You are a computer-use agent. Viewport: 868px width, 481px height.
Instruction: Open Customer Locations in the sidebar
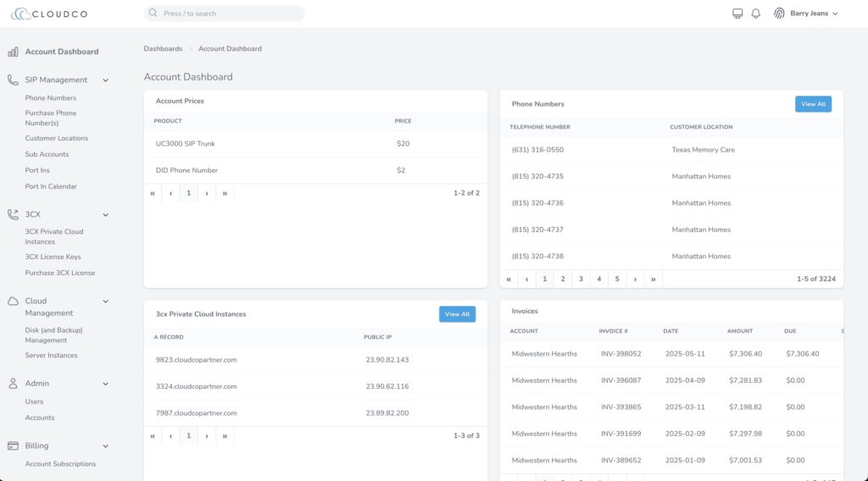click(x=56, y=138)
